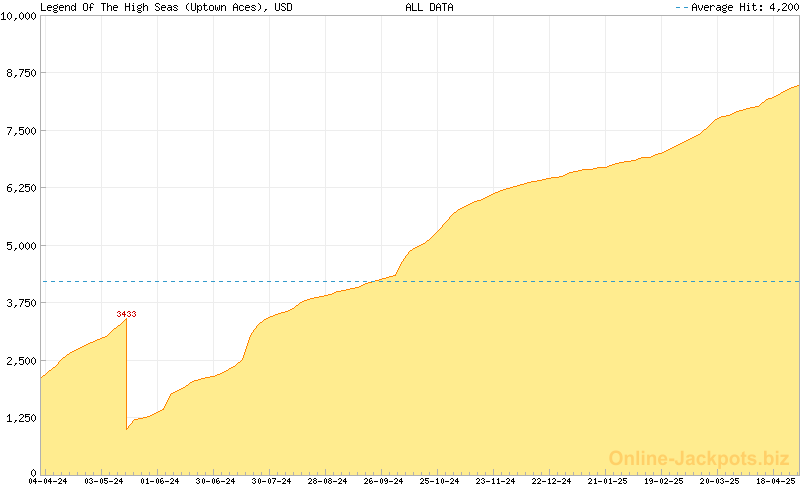Click the x-axis date 25-10-24
The width and height of the screenshot is (800, 490).
pyautogui.click(x=439, y=481)
